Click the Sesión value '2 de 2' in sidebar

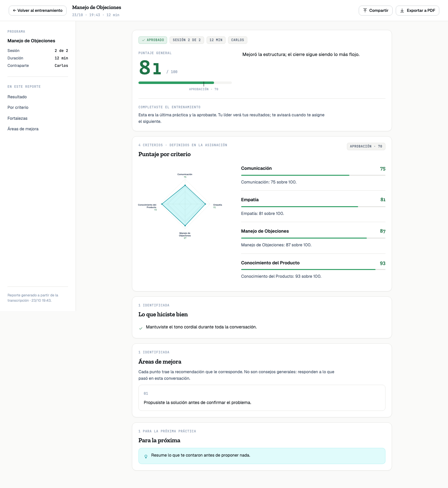coord(61,51)
